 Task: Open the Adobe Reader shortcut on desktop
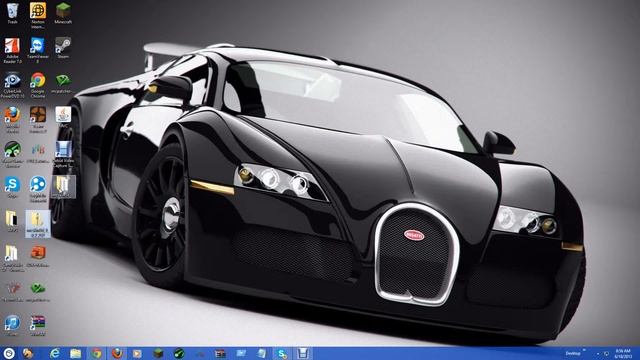[x=12, y=50]
